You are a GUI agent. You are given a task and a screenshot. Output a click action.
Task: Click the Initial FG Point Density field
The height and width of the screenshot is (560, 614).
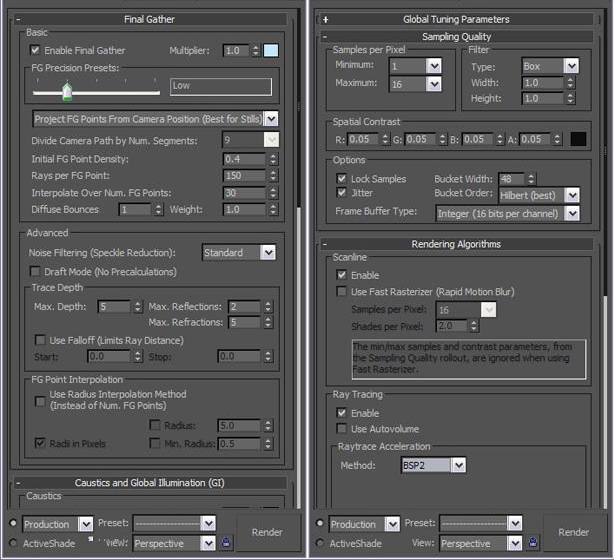coord(246,159)
